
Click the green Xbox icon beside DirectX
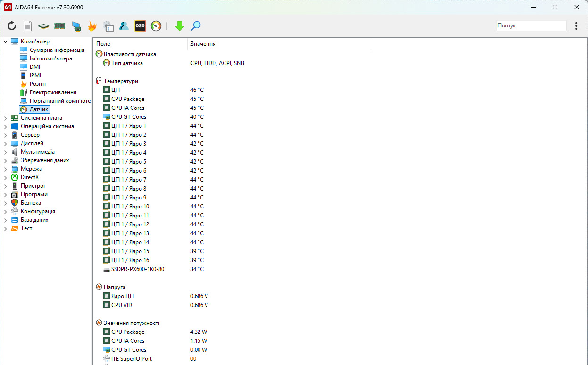(14, 177)
